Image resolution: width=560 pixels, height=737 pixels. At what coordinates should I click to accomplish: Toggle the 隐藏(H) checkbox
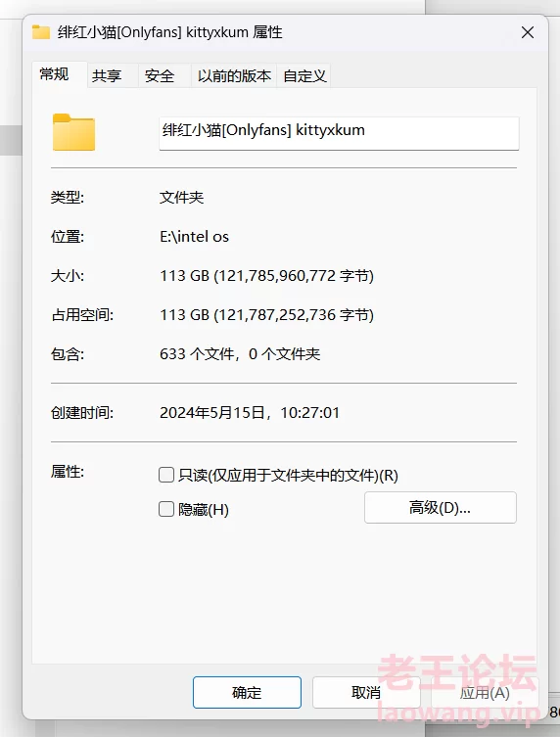coord(166,509)
